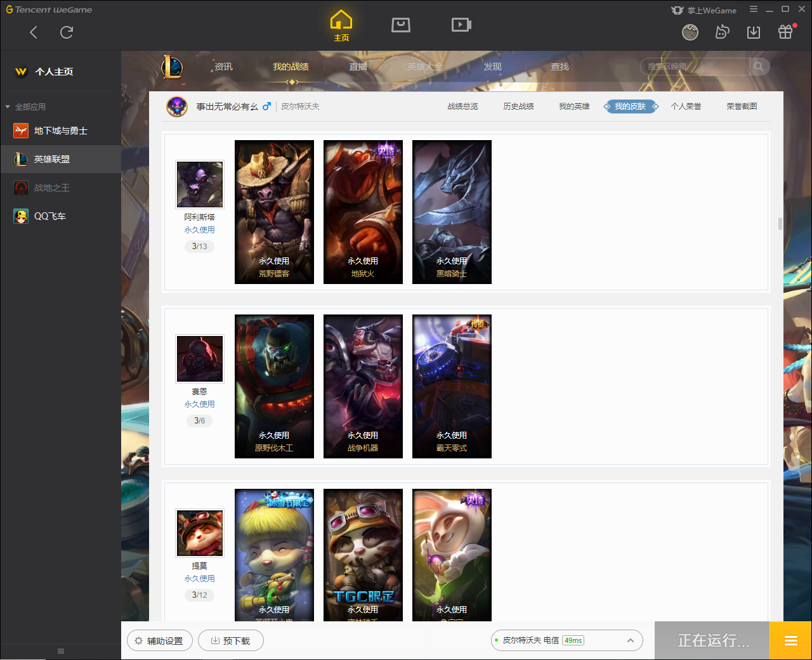Click the 3/13 skin count badge
This screenshot has height=660, width=812.
pyautogui.click(x=200, y=247)
